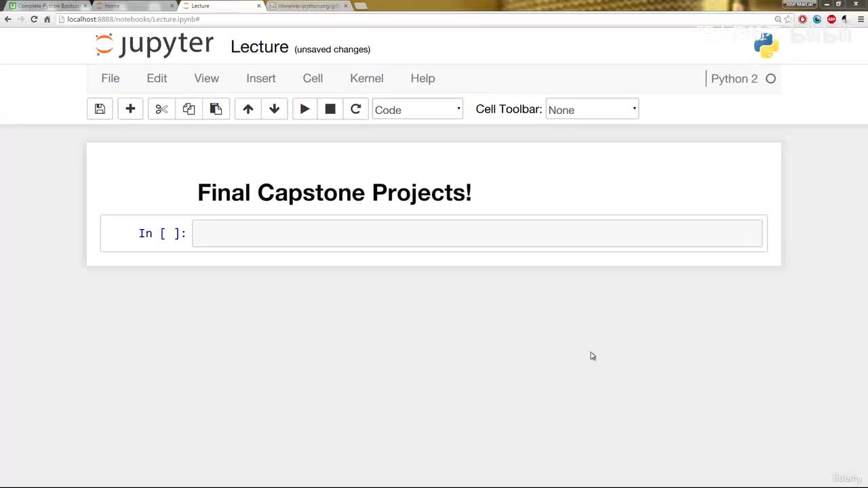Switch to the Home browser tab

134,5
